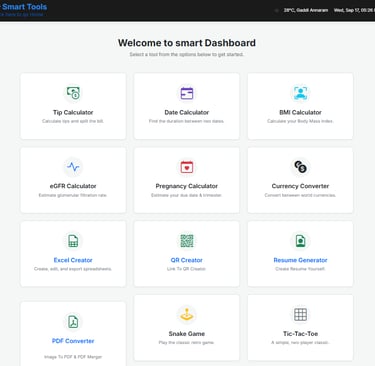Click the BMI Calculator title text

point(300,112)
